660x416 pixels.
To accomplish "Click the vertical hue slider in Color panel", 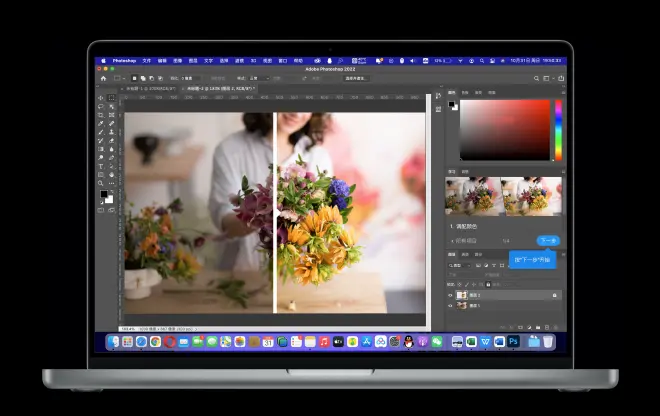I will coord(558,130).
